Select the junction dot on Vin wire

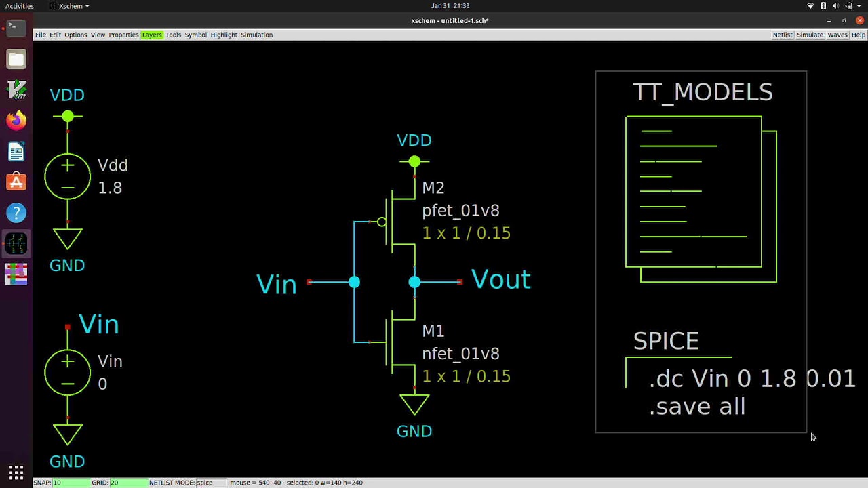pyautogui.click(x=354, y=282)
